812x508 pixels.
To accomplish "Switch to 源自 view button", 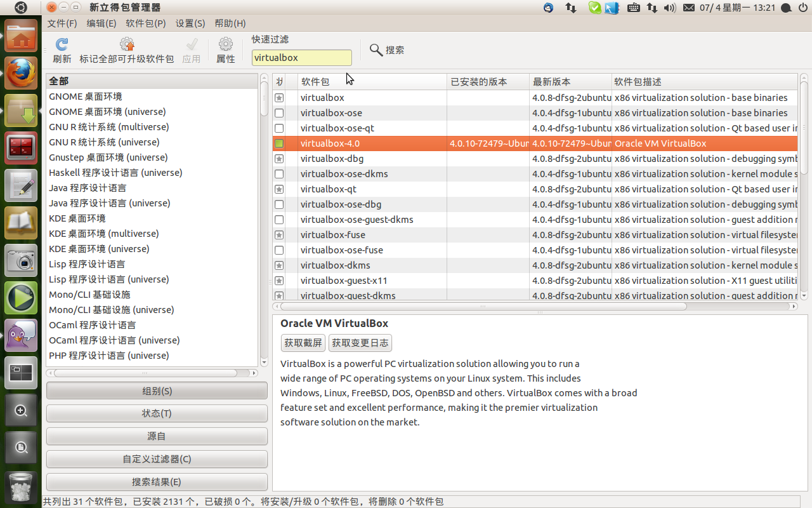I will [157, 436].
